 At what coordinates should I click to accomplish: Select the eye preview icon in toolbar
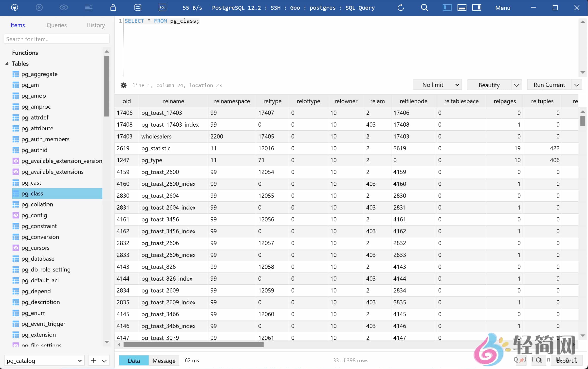coord(64,8)
